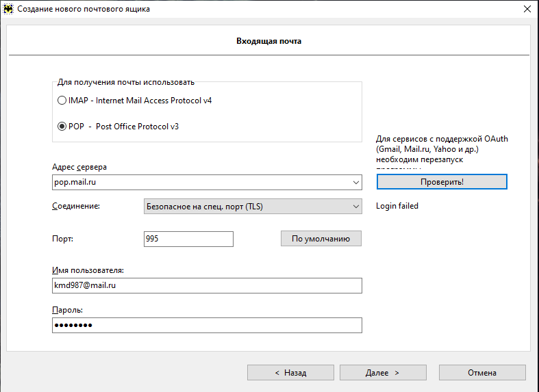Expand the server address dropdown arrow
Image resolution: width=539 pixels, height=392 pixels.
(x=356, y=182)
